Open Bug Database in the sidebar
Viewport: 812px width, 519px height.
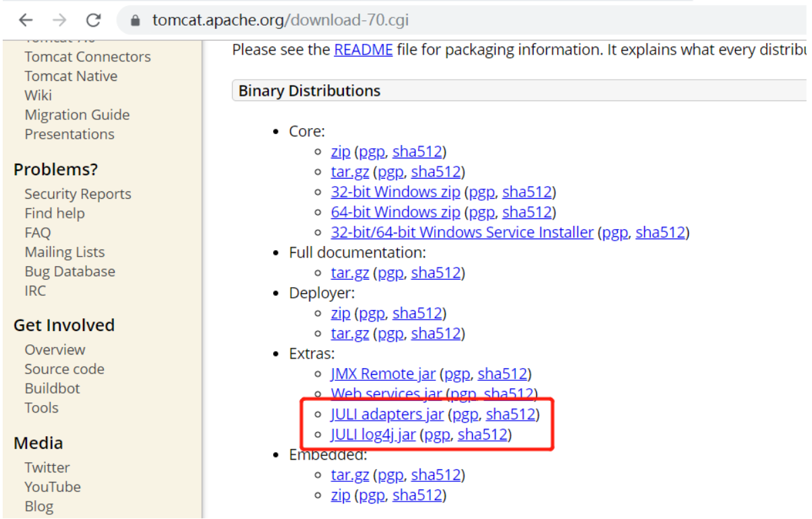(x=69, y=272)
